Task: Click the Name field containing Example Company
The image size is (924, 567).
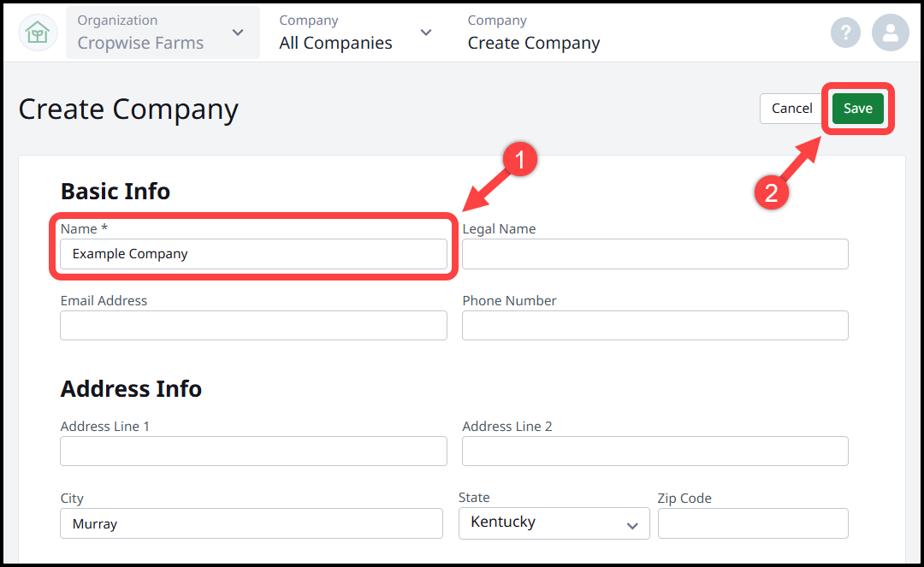Action: pos(253,253)
